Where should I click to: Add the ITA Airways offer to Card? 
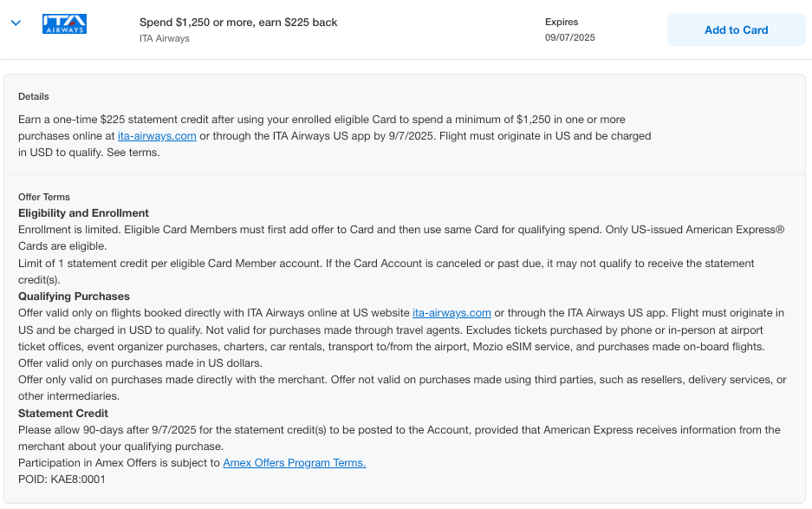736,29
